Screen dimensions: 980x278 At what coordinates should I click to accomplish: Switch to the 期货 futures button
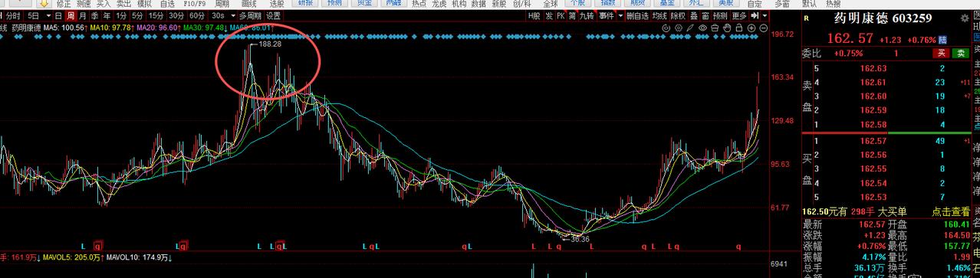[638, 3]
